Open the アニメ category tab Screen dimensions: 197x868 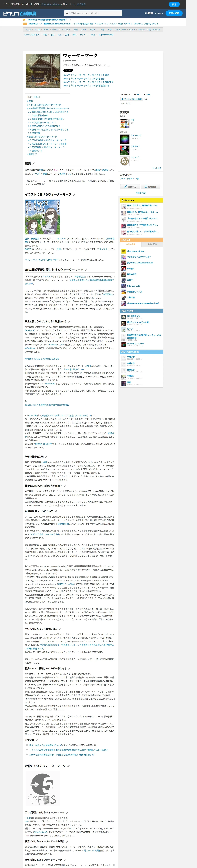click(x=28, y=30)
